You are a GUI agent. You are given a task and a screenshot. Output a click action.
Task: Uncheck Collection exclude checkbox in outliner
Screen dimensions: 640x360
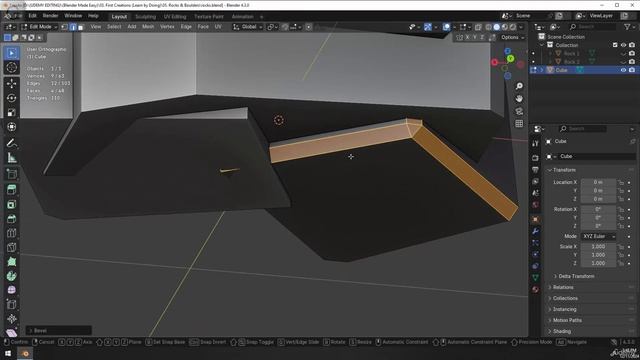click(615, 45)
